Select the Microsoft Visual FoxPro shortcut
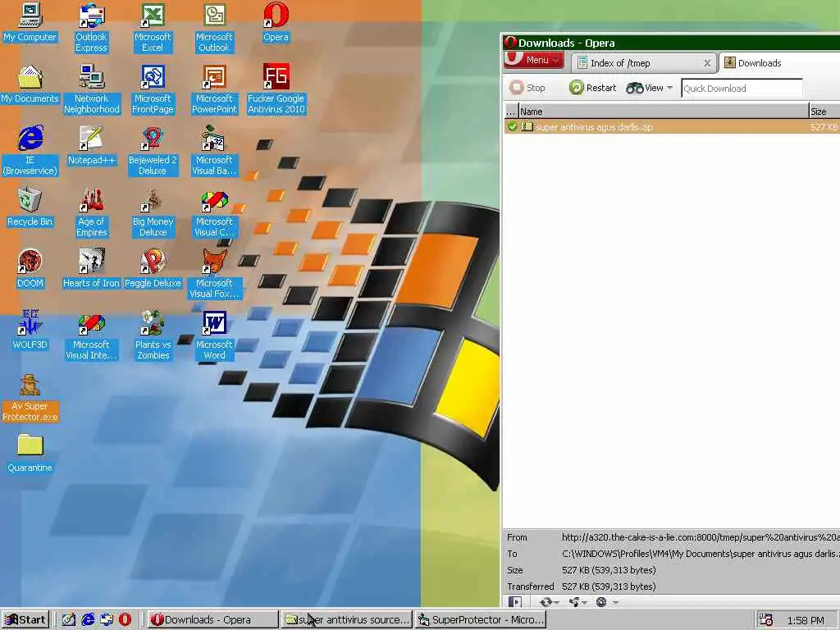 click(x=214, y=274)
